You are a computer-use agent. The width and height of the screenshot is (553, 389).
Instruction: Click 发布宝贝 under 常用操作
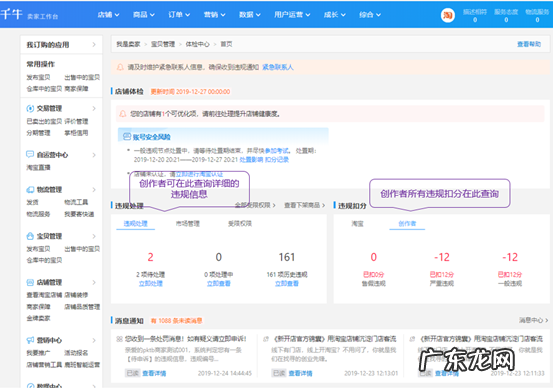(x=38, y=77)
